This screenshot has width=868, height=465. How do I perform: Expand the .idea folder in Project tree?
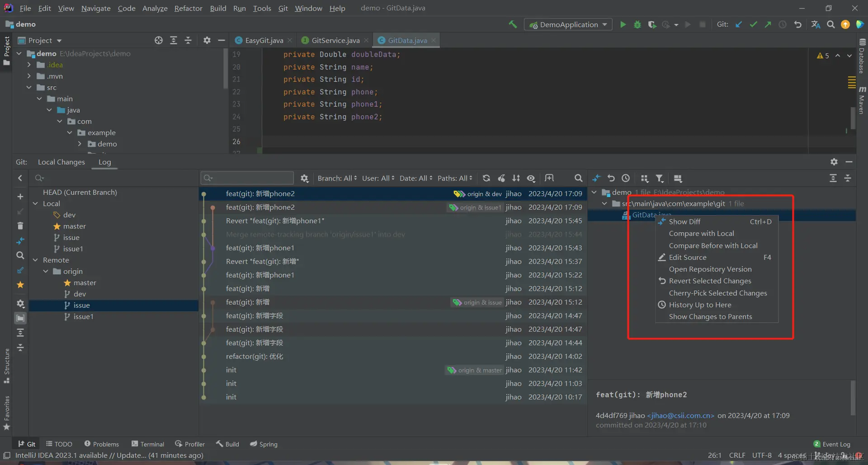29,65
